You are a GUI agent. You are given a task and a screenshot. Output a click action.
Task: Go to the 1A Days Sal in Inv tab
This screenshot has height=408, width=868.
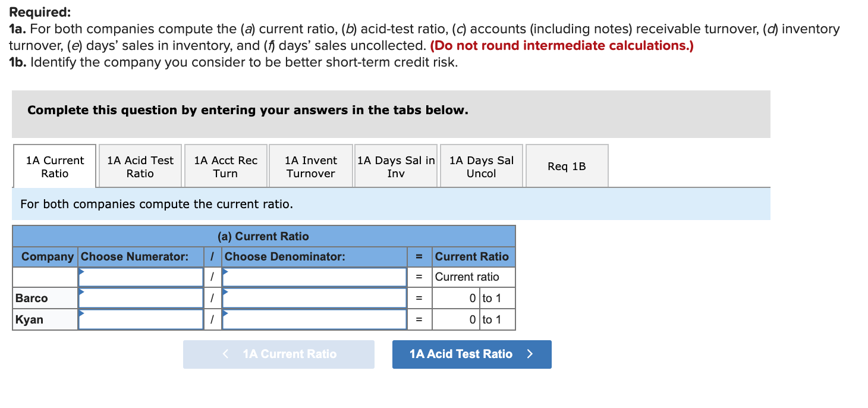pyautogui.click(x=396, y=167)
